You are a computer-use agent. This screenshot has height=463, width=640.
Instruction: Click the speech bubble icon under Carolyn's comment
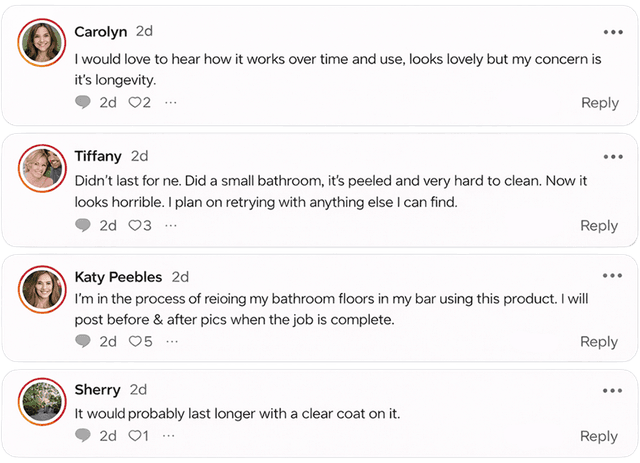[83, 102]
